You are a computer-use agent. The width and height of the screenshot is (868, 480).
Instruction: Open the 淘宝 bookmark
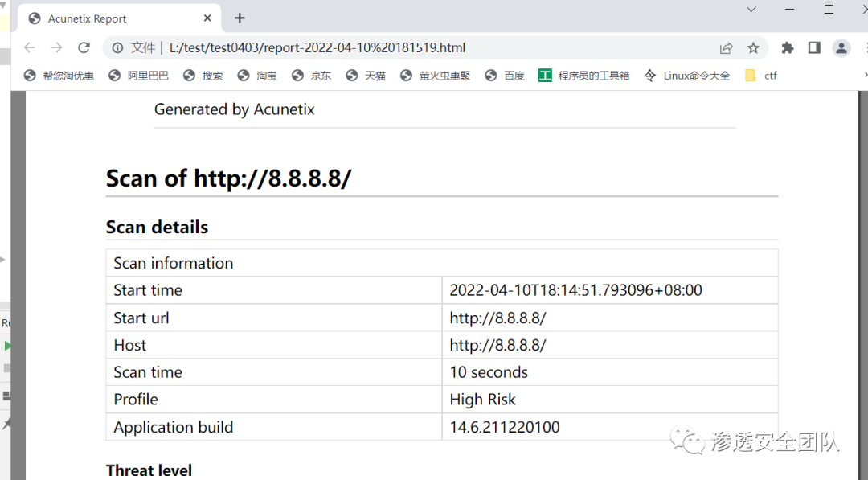[257, 76]
